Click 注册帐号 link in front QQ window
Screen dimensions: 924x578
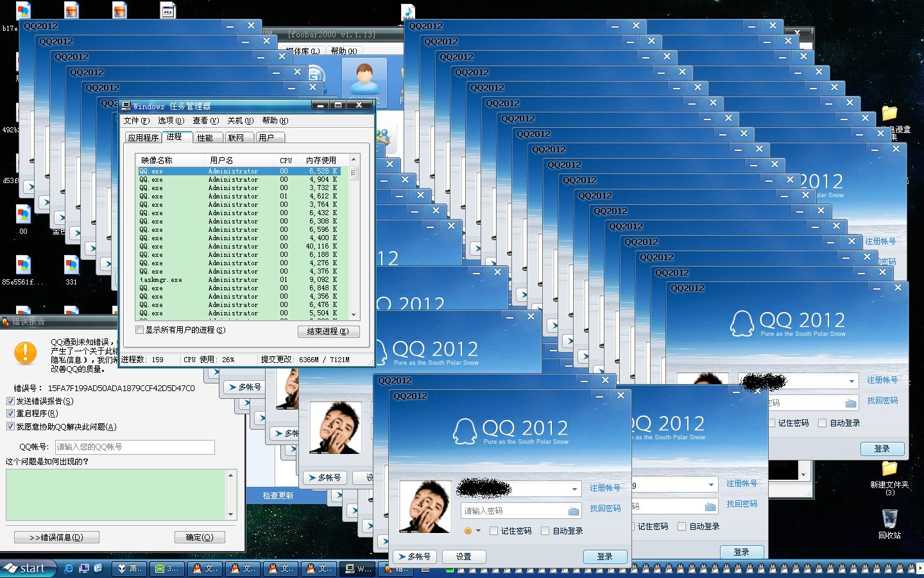pos(605,488)
